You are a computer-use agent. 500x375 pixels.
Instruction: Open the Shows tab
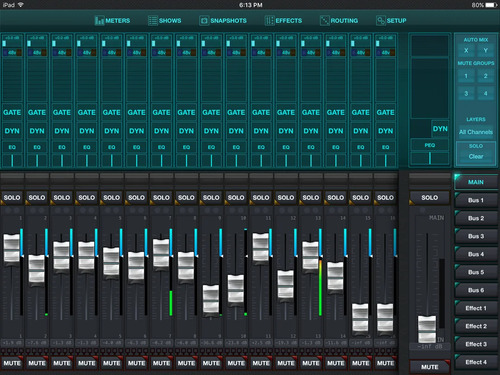[x=165, y=21]
